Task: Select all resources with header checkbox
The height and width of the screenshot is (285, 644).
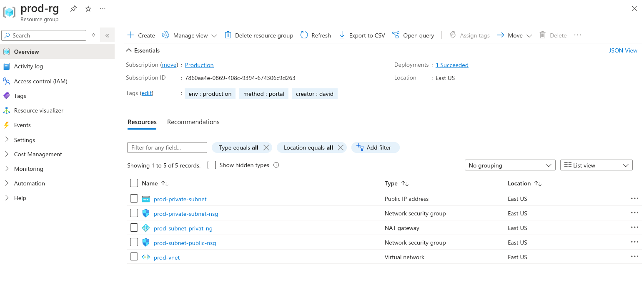Action: click(x=134, y=183)
